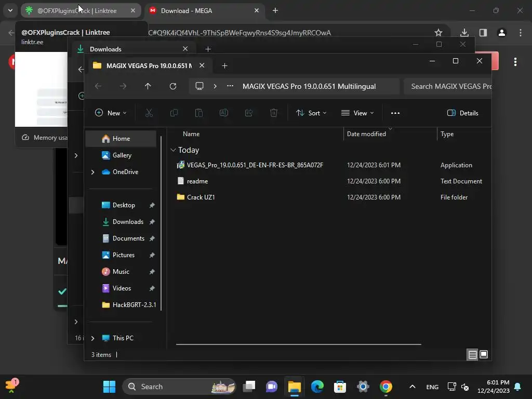532x399 pixels.
Task: Show hidden breadcrumb path with ellipsis
Action: tap(230, 86)
